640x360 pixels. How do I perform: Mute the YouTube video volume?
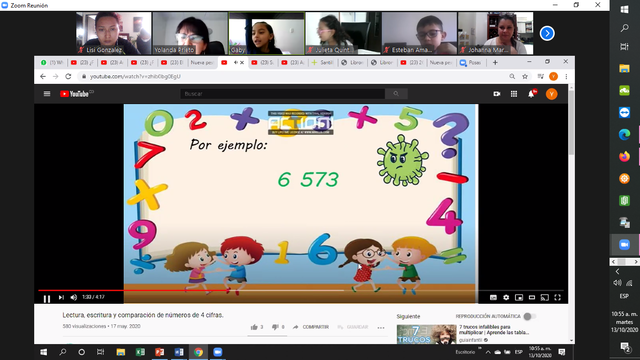click(x=74, y=298)
